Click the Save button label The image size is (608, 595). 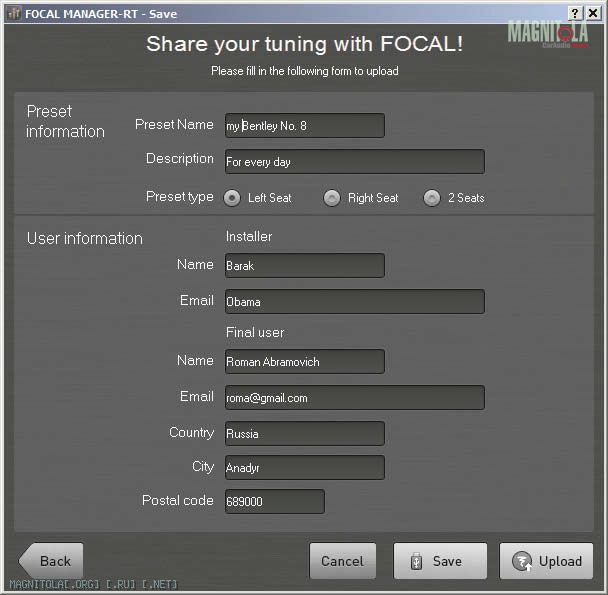447,561
